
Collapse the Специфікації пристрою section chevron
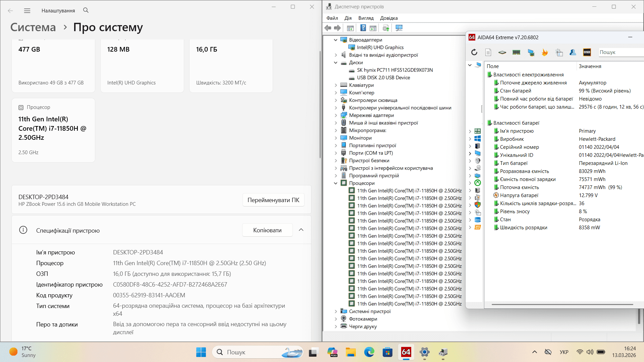pyautogui.click(x=301, y=230)
